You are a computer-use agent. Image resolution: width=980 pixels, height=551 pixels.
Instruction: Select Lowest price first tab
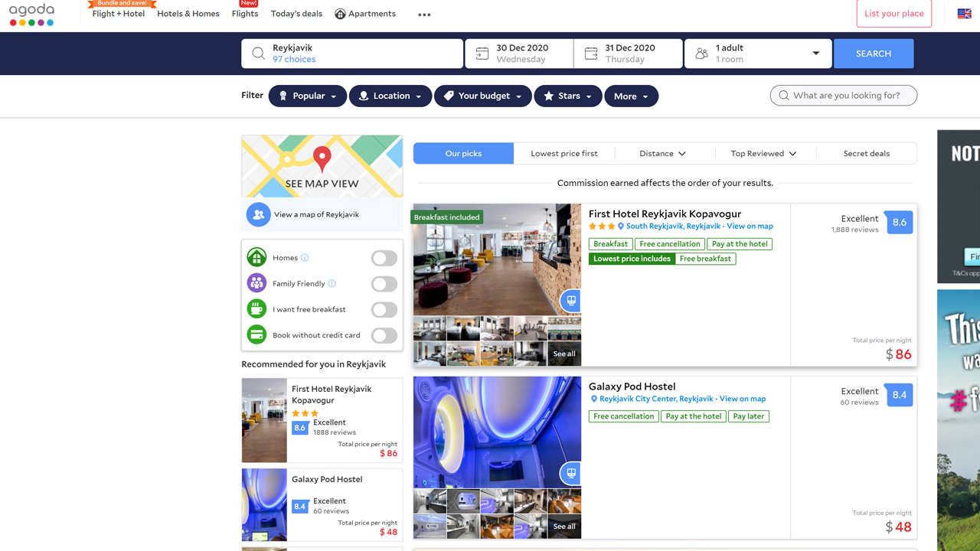tap(564, 154)
